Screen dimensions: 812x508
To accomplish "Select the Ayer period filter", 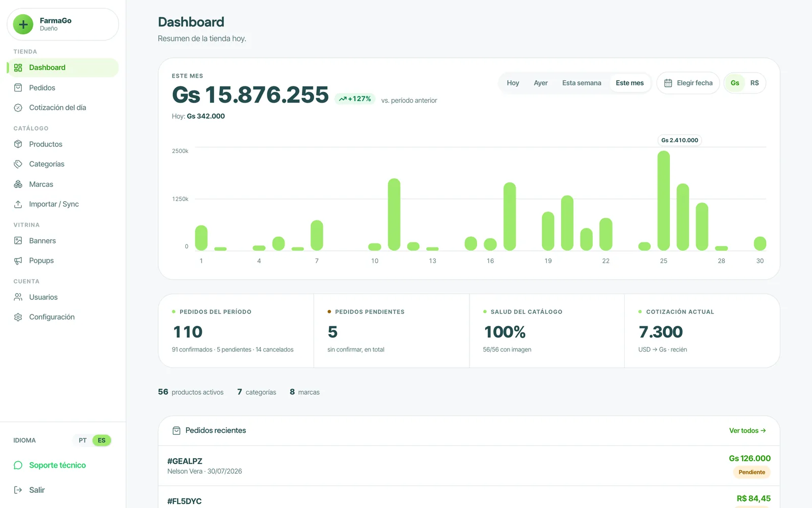I will click(540, 83).
